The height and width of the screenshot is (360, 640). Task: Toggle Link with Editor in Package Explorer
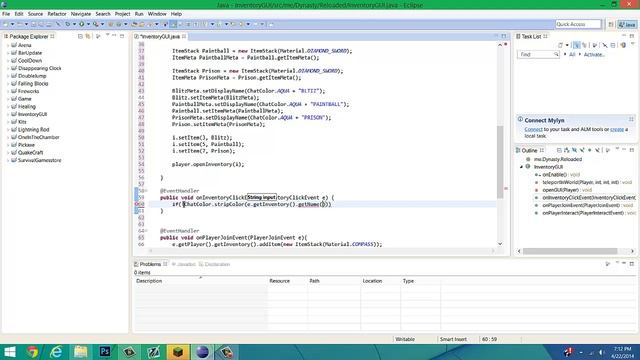tap(88, 36)
